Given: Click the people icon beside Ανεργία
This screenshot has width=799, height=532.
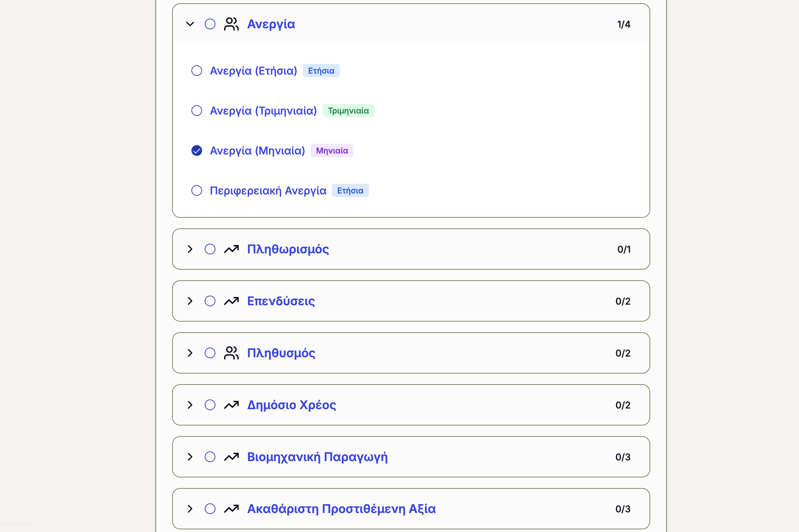Looking at the screenshot, I should [231, 24].
